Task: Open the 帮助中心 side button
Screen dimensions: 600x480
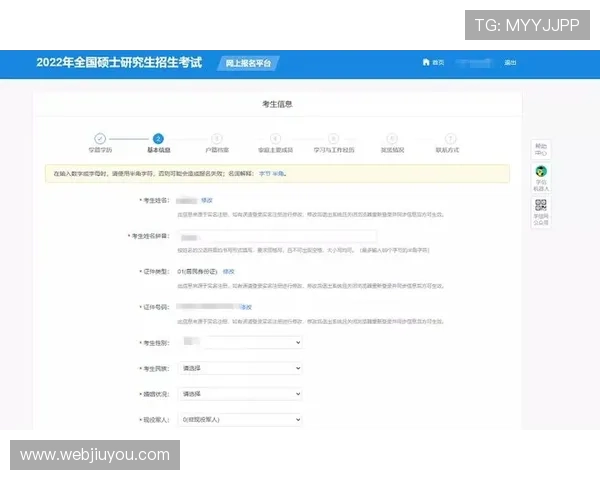Action: click(x=541, y=150)
